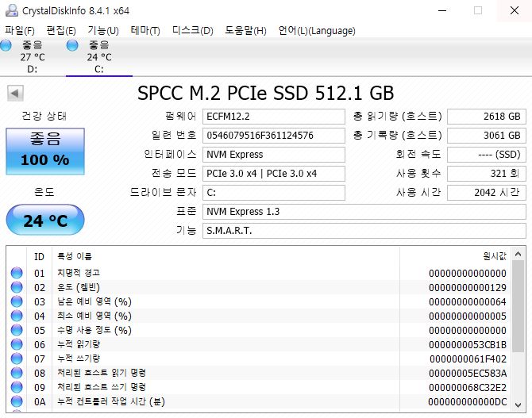Click status orb for attribute 03
The height and width of the screenshot is (418, 532).
pos(17,301)
